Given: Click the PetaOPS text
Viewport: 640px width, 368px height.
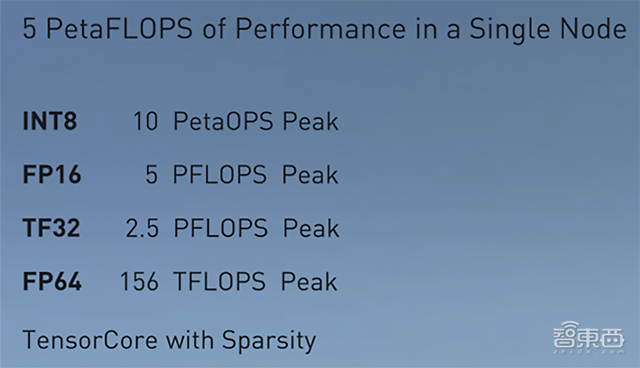Looking at the screenshot, I should click(223, 121).
